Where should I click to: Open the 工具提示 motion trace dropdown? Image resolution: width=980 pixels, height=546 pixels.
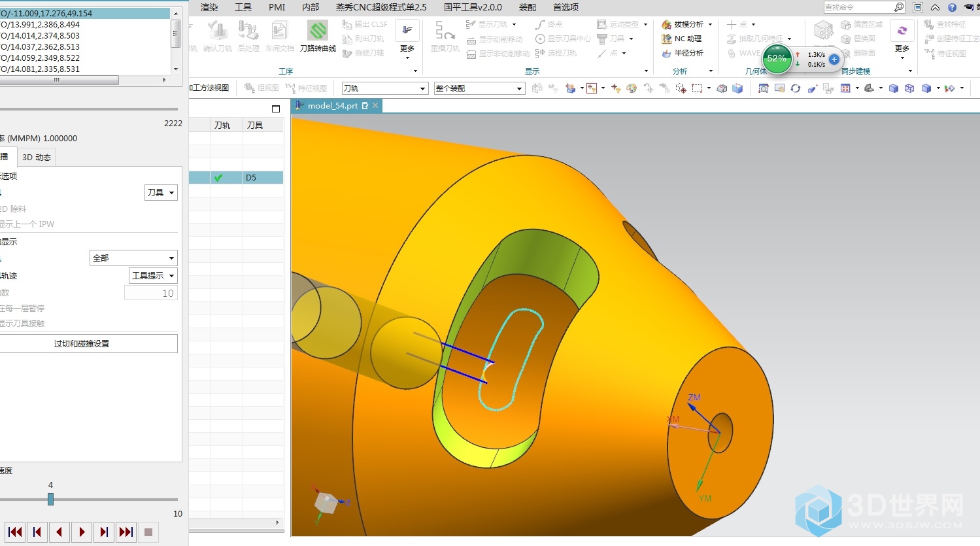153,275
